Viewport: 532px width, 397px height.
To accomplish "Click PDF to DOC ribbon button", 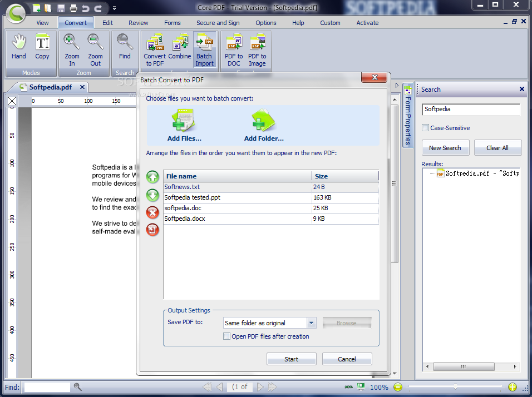I will pyautogui.click(x=234, y=50).
